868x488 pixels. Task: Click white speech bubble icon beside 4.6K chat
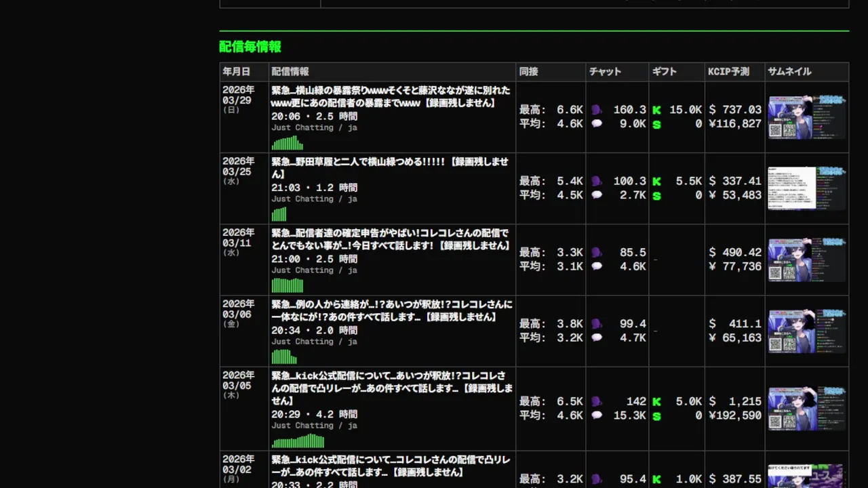[x=597, y=266]
